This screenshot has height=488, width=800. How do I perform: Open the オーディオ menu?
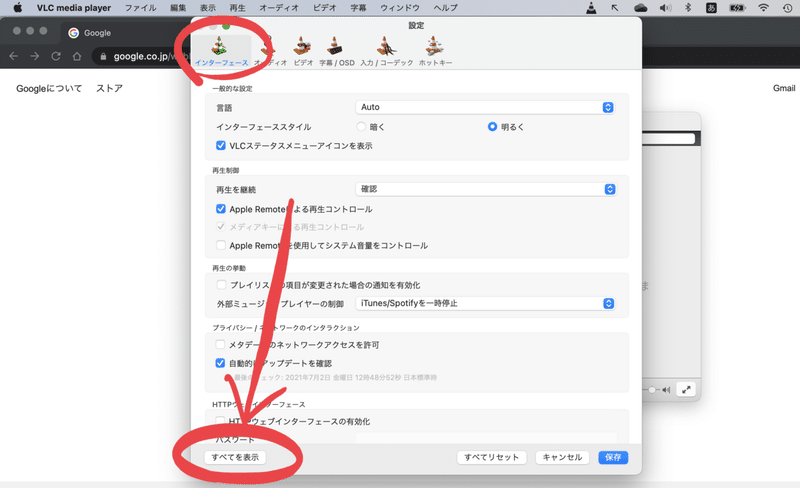(x=279, y=8)
